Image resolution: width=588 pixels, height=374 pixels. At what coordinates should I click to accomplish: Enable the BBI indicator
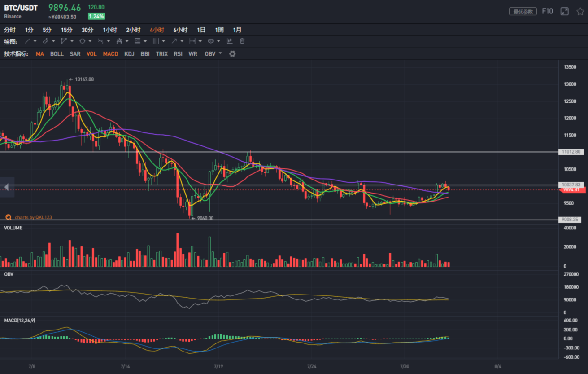(x=145, y=54)
